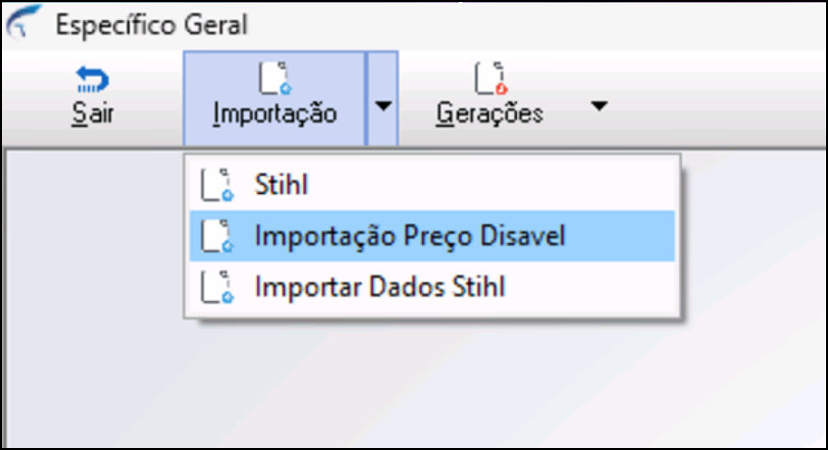The width and height of the screenshot is (828, 450).
Task: Click empty area left of the dropdown menu
Action: click(x=94, y=238)
